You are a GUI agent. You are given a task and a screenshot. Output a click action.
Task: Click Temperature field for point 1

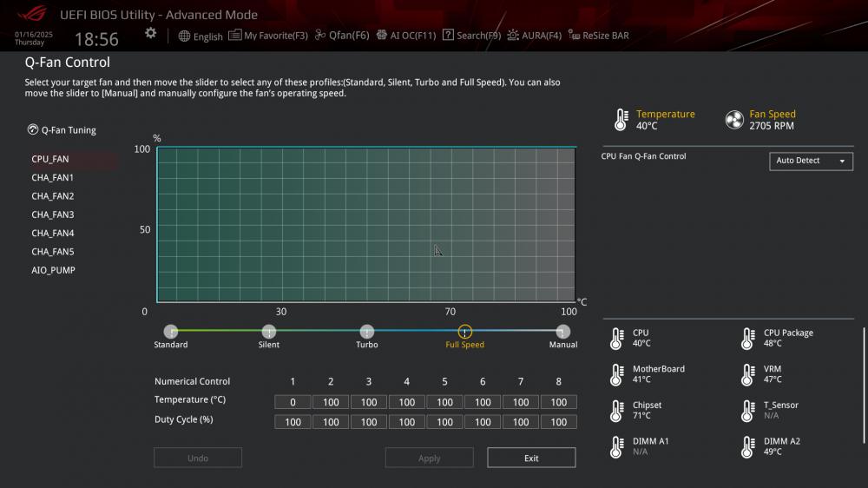(293, 402)
